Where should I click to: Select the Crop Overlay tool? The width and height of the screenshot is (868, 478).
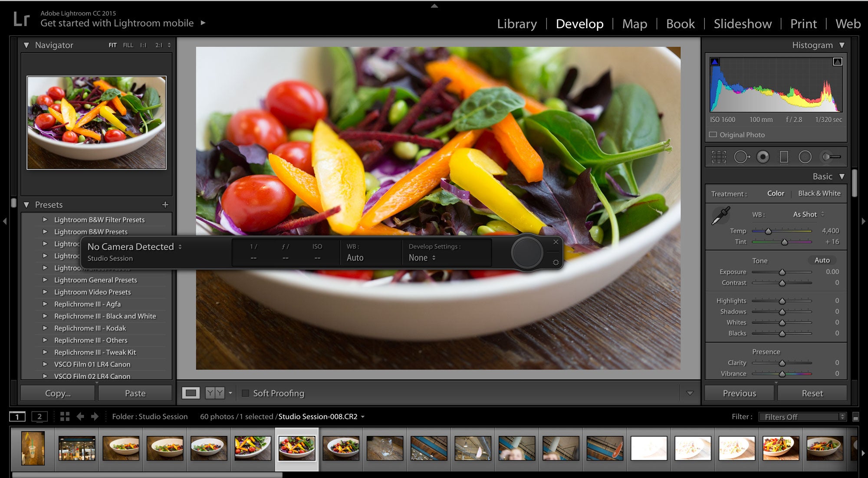click(x=719, y=157)
